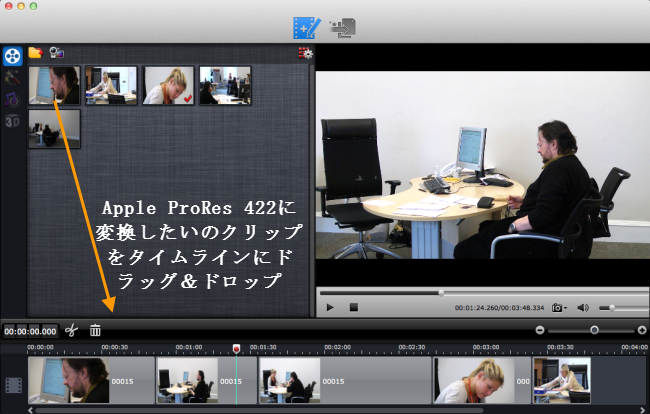
Task: Open the film strip settings gear icon
Action: pyautogui.click(x=306, y=53)
